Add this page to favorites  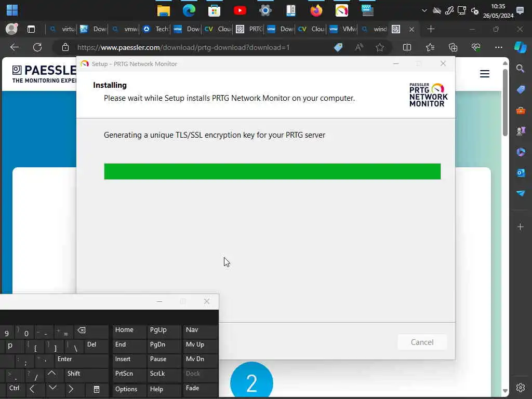[380, 47]
